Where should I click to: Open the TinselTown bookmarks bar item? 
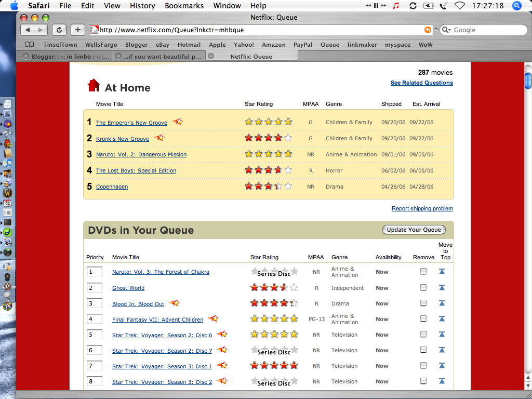(x=60, y=45)
